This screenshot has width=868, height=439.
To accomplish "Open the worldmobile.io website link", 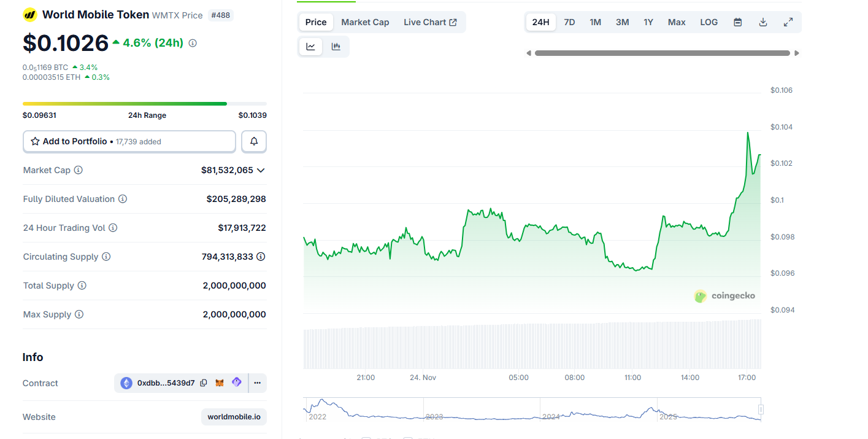I will pyautogui.click(x=234, y=416).
